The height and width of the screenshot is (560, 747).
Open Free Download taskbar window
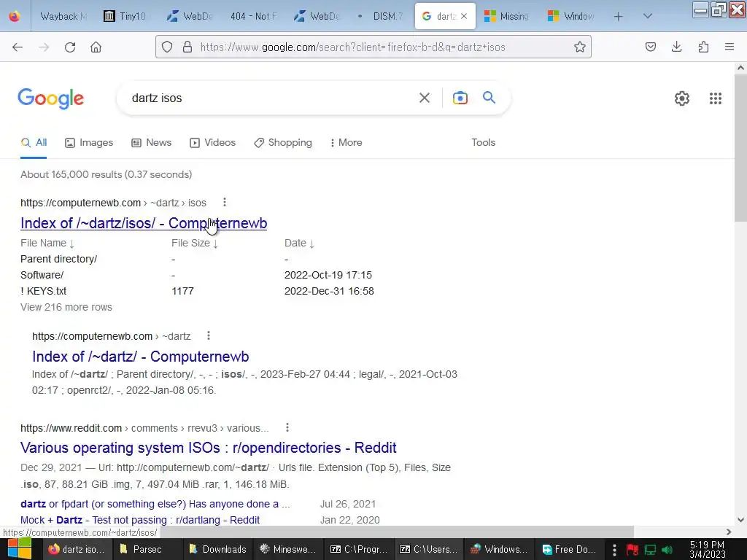[x=569, y=549]
